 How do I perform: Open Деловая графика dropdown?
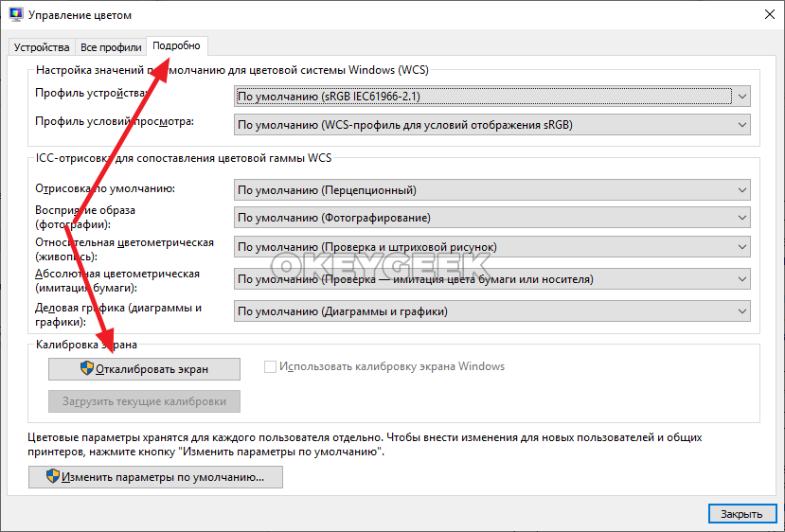(x=491, y=311)
